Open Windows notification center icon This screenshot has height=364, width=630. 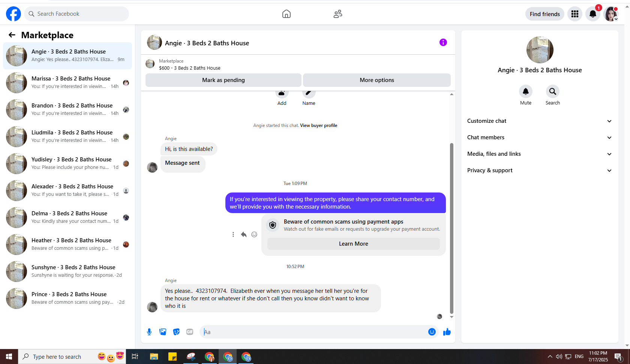[618, 357]
